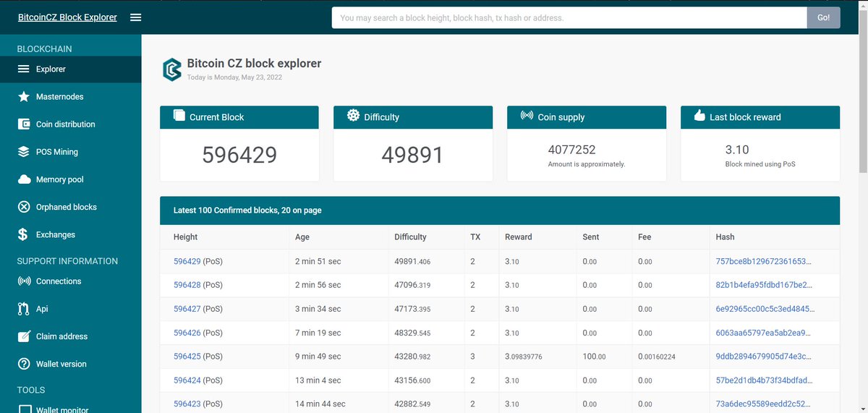
Task: Click the Current Block card icon
Action: click(179, 115)
